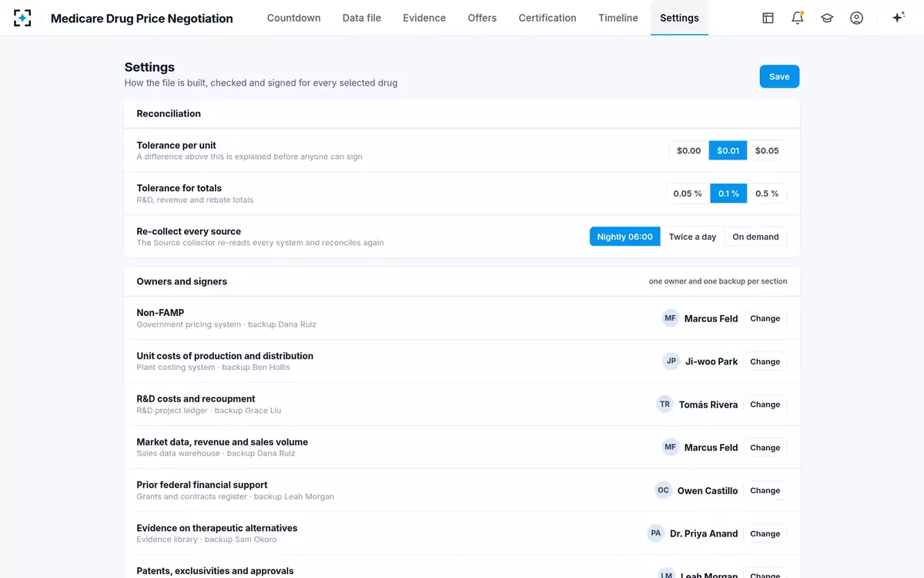Set re-collection to On demand
924x578 pixels.
click(x=755, y=237)
